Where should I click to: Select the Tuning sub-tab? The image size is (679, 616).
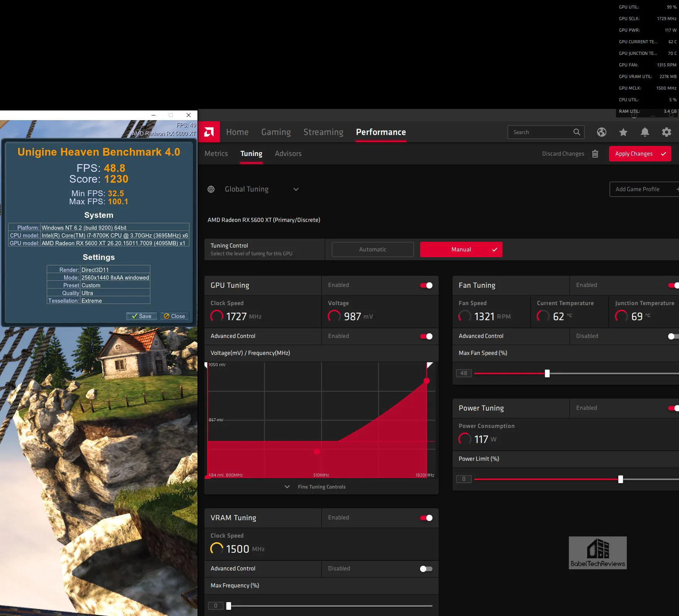[251, 154]
